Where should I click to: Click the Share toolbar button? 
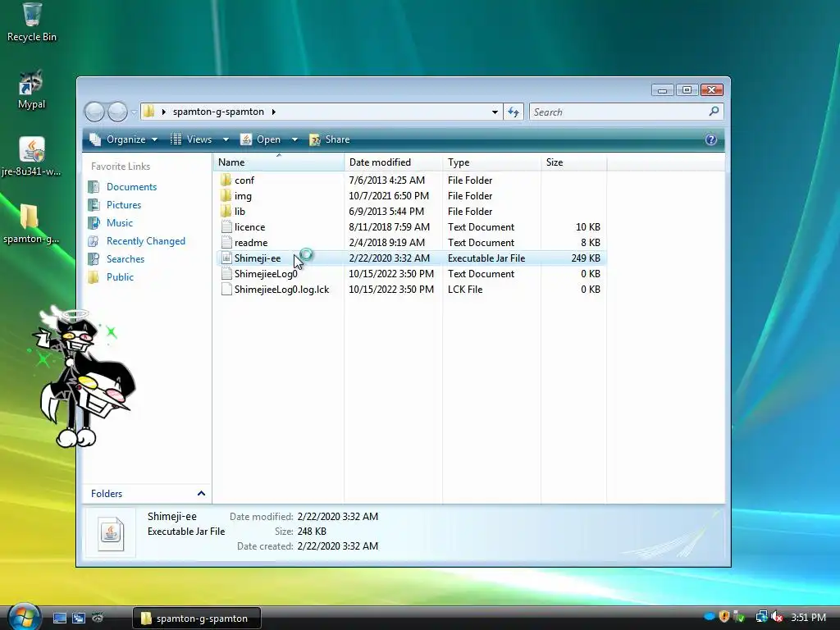point(330,139)
